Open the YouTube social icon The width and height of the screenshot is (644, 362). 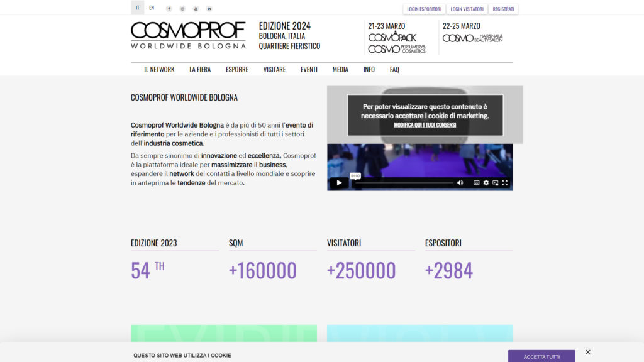pyautogui.click(x=196, y=9)
